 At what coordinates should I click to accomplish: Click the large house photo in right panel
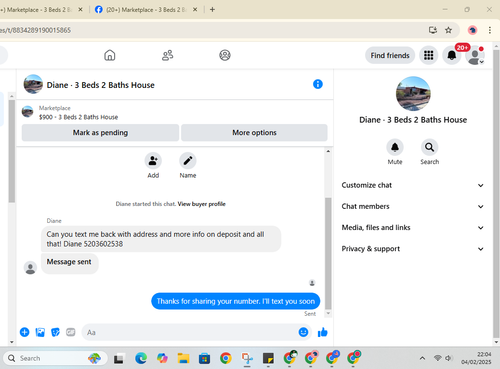tap(413, 94)
